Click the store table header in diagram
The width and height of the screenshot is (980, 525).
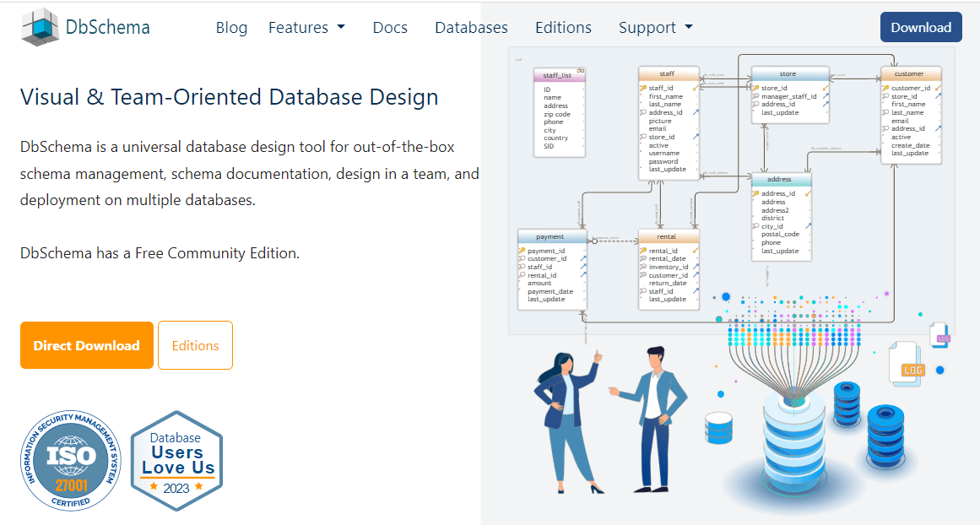click(790, 73)
